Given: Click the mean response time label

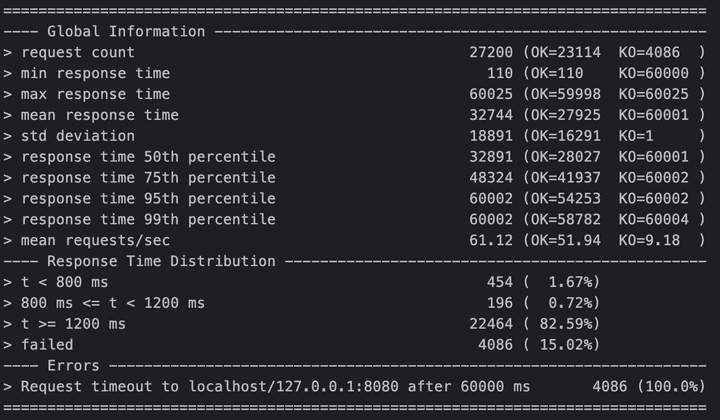Looking at the screenshot, I should click(99, 115).
